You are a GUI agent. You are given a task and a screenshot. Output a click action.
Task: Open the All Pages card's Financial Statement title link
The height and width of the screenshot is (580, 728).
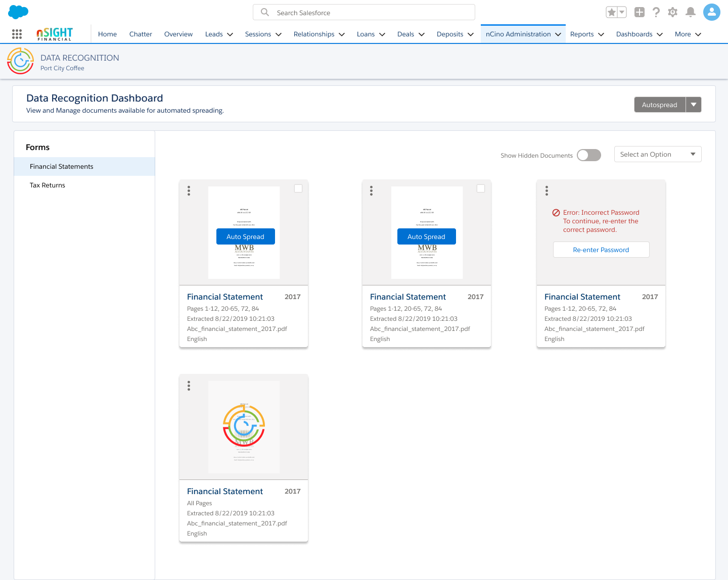(225, 492)
